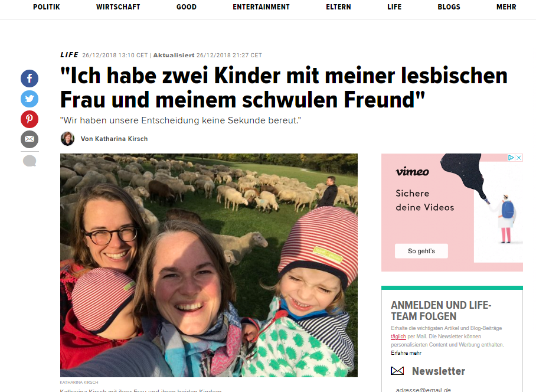This screenshot has width=536, height=392.
Task: Click the 'täglich' link
Action: 398,337
